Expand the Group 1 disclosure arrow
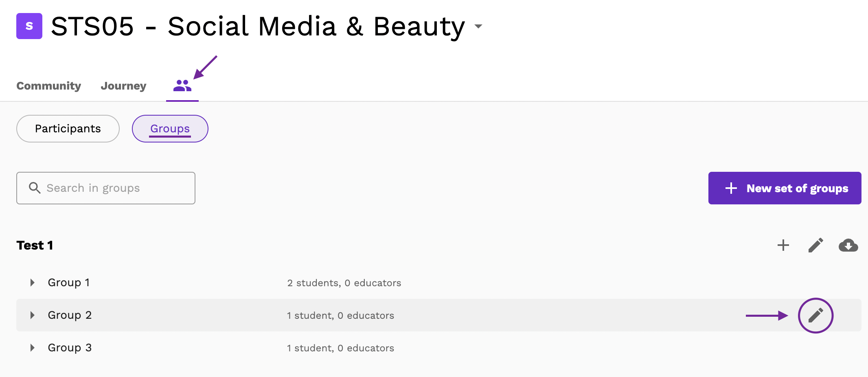The image size is (868, 377). pos(32,282)
